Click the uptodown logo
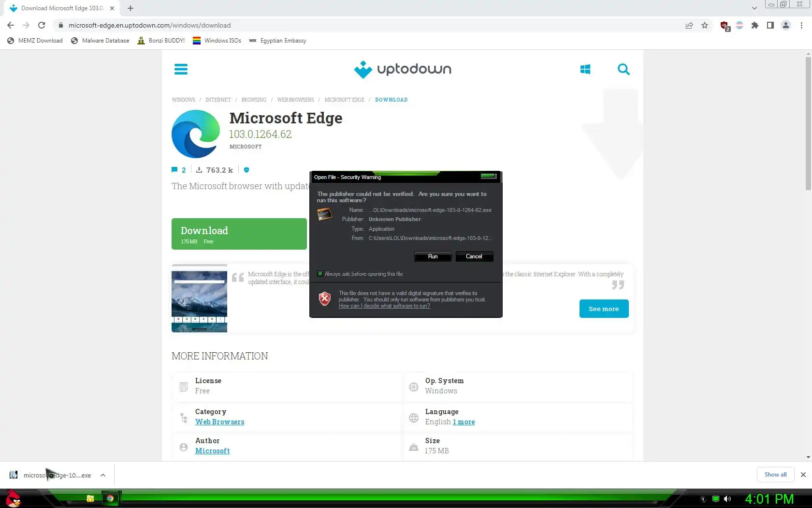 click(x=403, y=69)
